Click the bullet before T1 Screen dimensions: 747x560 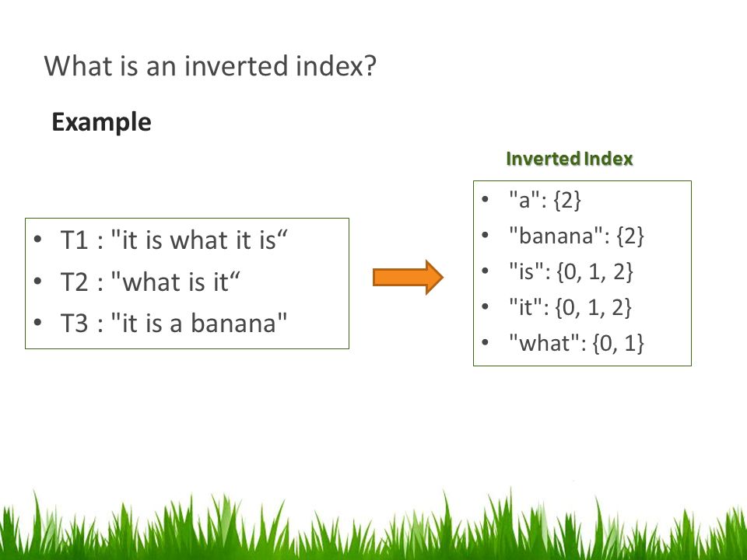[38, 240]
